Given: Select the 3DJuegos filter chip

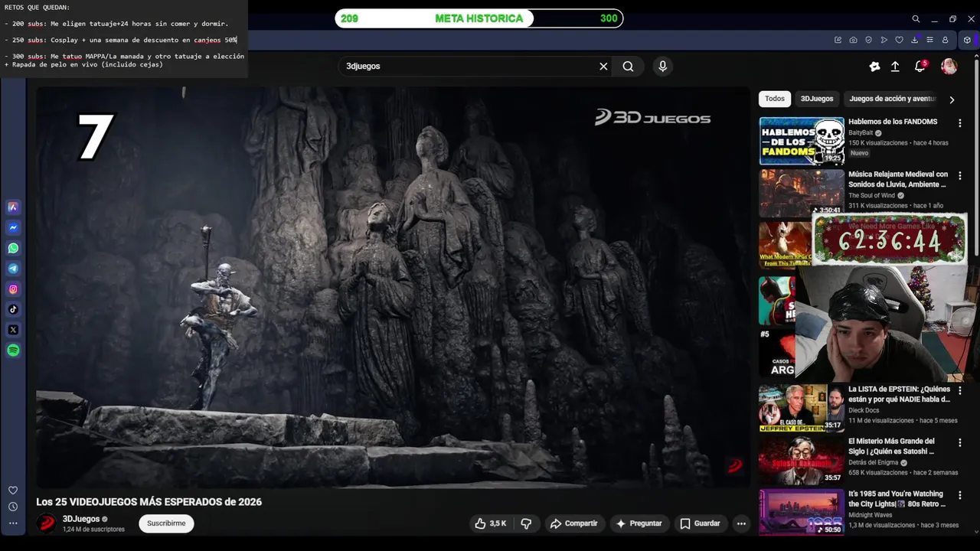Looking at the screenshot, I should pos(817,99).
